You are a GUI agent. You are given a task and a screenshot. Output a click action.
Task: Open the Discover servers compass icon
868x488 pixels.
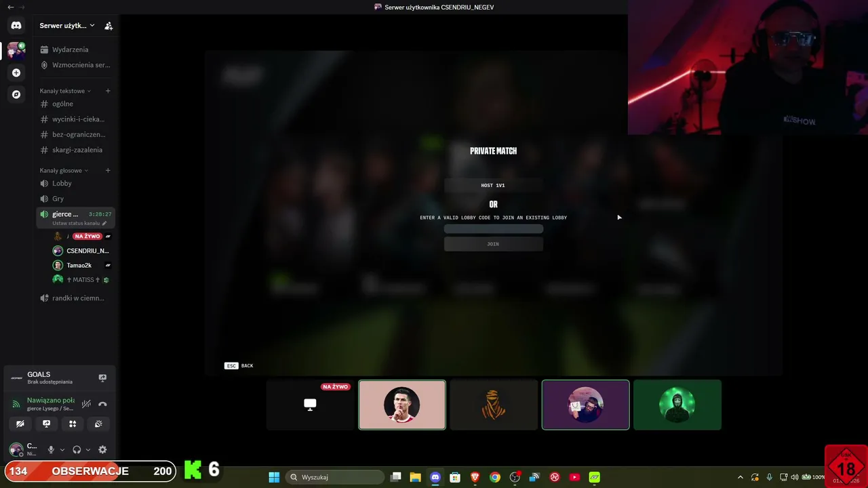click(16, 94)
